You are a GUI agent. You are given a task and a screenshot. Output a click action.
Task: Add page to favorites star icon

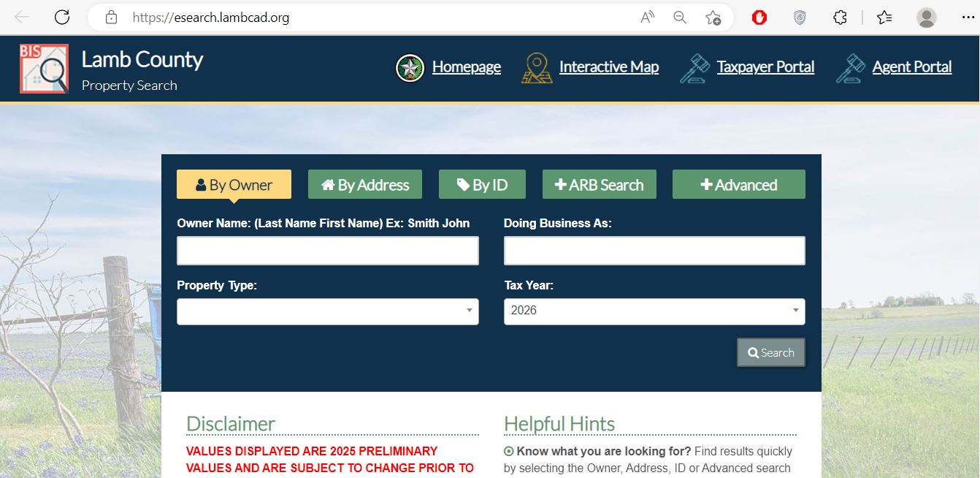(713, 18)
